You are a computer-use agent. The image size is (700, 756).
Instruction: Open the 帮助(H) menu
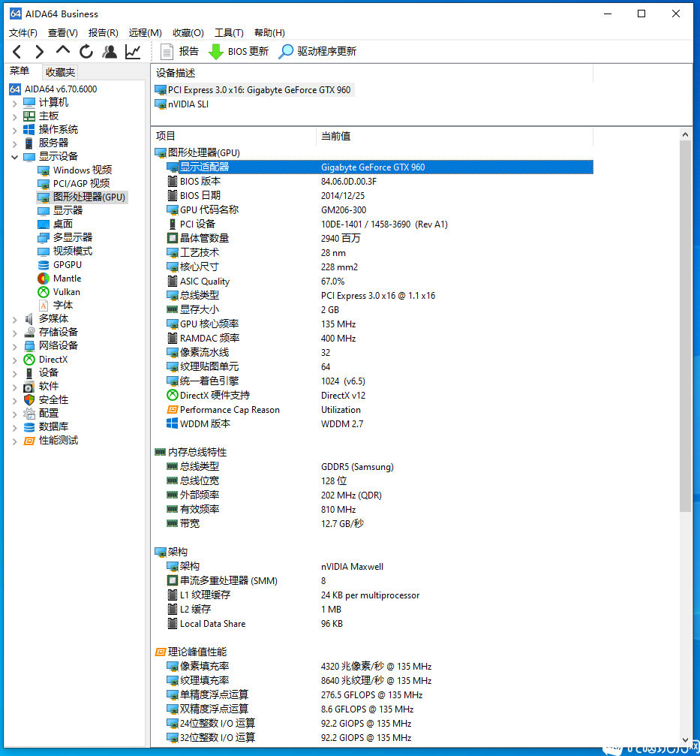[x=269, y=33]
